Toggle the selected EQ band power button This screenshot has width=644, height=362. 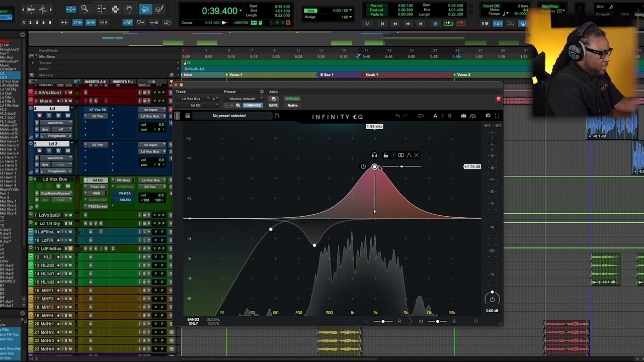[363, 167]
